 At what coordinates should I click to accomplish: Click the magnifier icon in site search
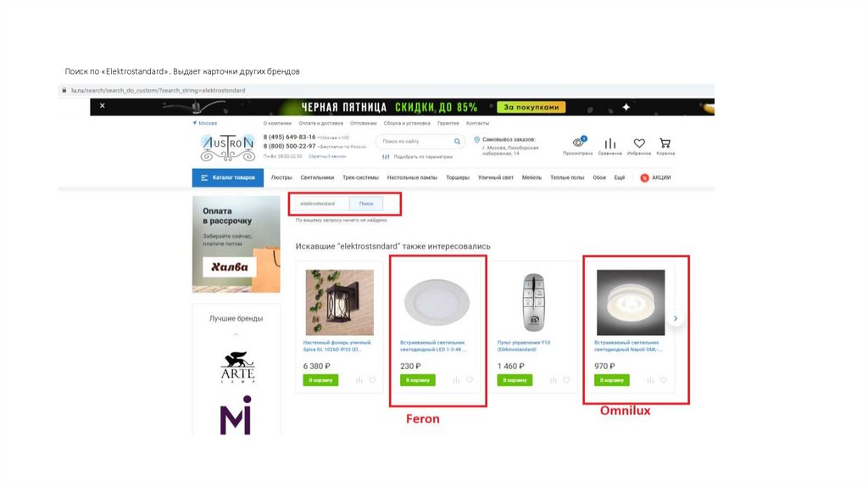point(457,142)
